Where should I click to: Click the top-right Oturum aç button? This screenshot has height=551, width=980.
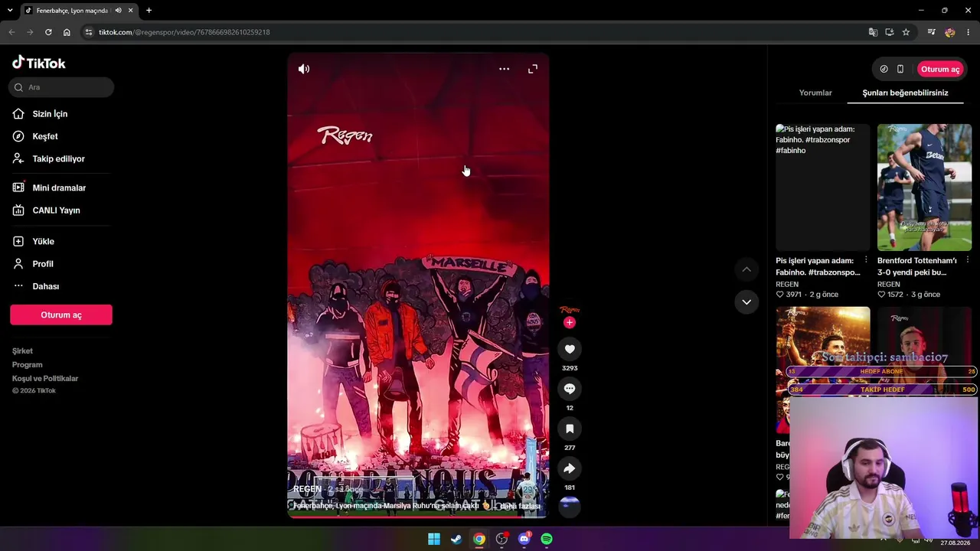coord(940,69)
